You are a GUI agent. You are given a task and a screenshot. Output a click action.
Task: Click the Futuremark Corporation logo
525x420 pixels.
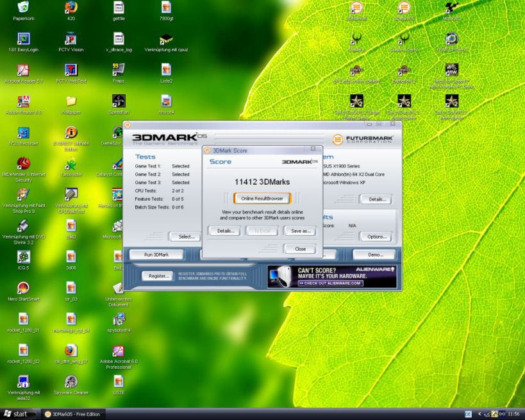(x=363, y=139)
